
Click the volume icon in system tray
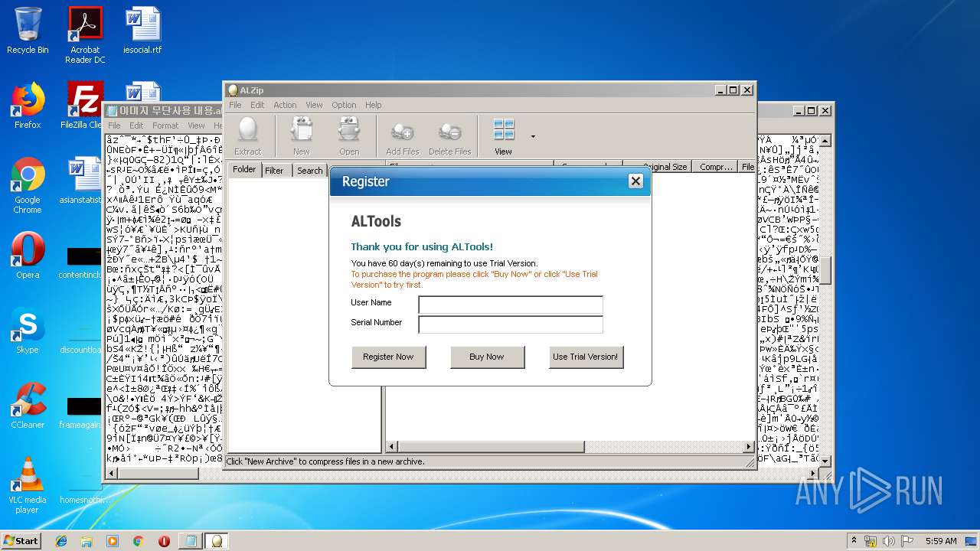tap(889, 541)
